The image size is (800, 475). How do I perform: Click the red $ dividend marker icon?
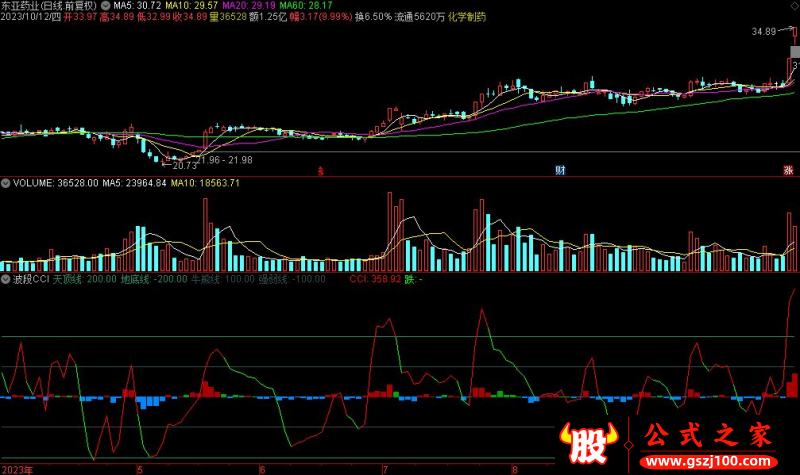pos(320,171)
